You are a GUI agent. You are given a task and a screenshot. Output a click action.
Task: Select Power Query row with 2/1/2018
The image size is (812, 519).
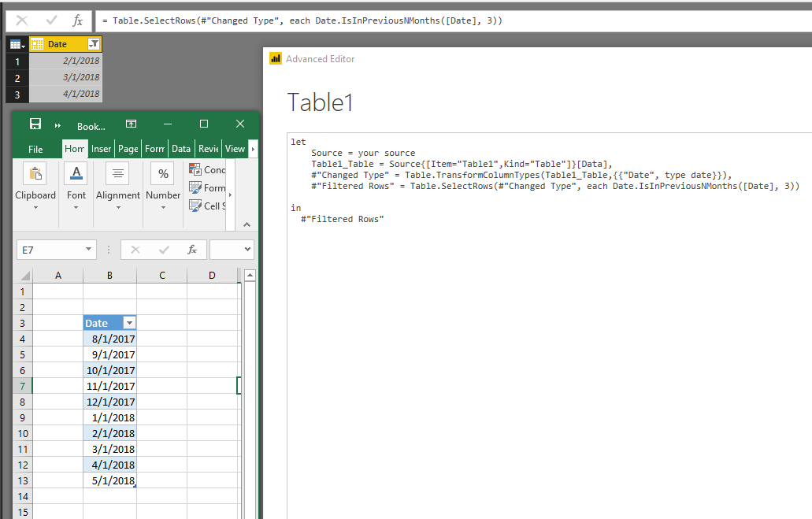pos(65,61)
